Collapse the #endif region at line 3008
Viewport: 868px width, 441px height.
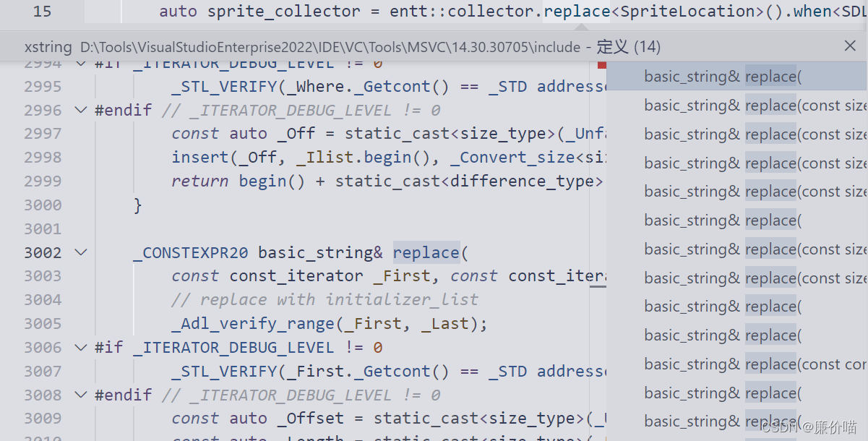coord(80,395)
